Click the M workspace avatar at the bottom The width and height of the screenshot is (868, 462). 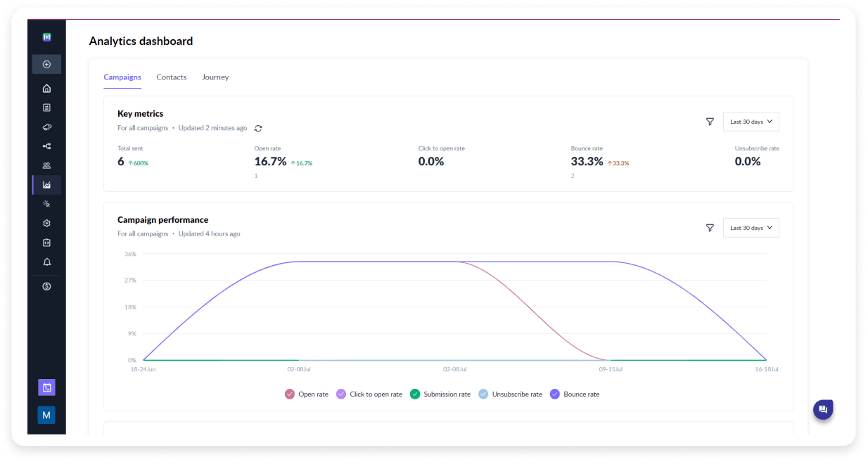[x=46, y=415]
